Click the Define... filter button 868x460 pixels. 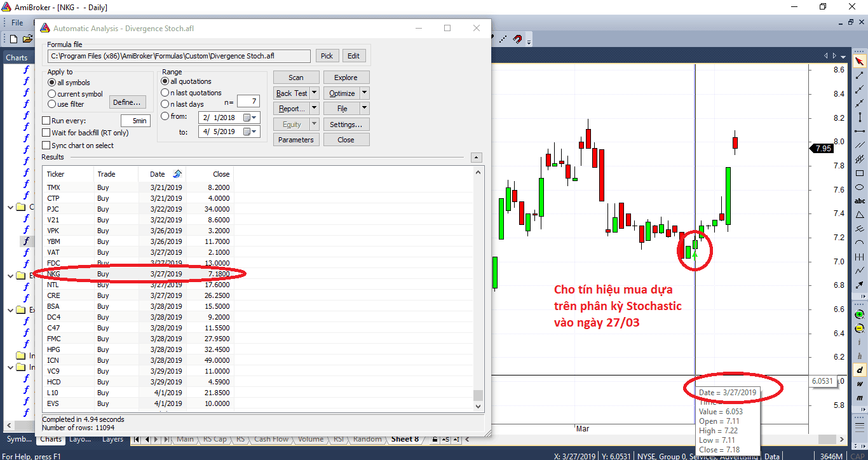point(128,102)
